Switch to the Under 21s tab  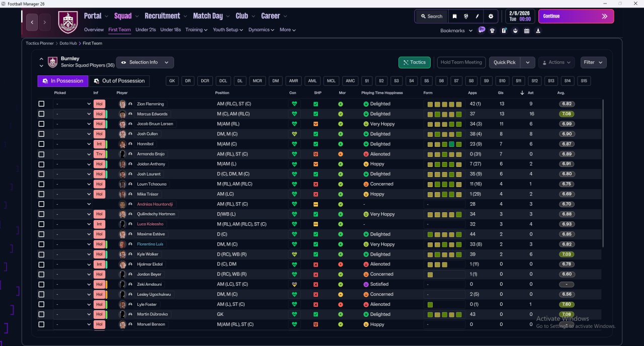pyautogui.click(x=145, y=30)
